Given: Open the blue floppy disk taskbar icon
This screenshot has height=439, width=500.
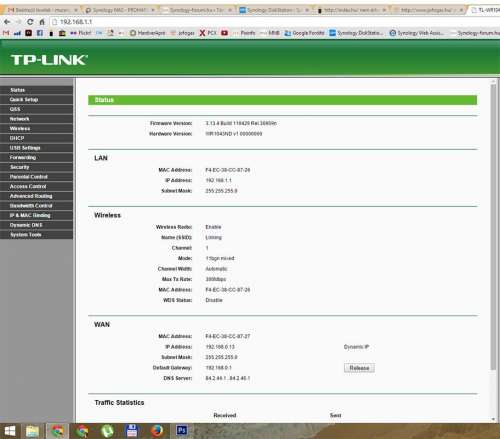Looking at the screenshot, I should pyautogui.click(x=132, y=431).
